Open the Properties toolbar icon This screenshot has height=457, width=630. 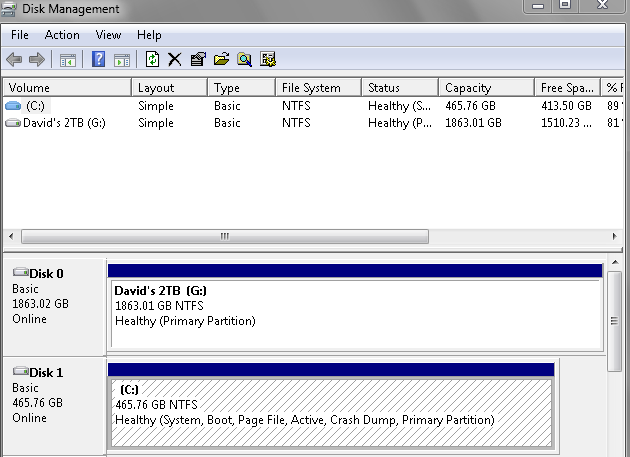198,59
